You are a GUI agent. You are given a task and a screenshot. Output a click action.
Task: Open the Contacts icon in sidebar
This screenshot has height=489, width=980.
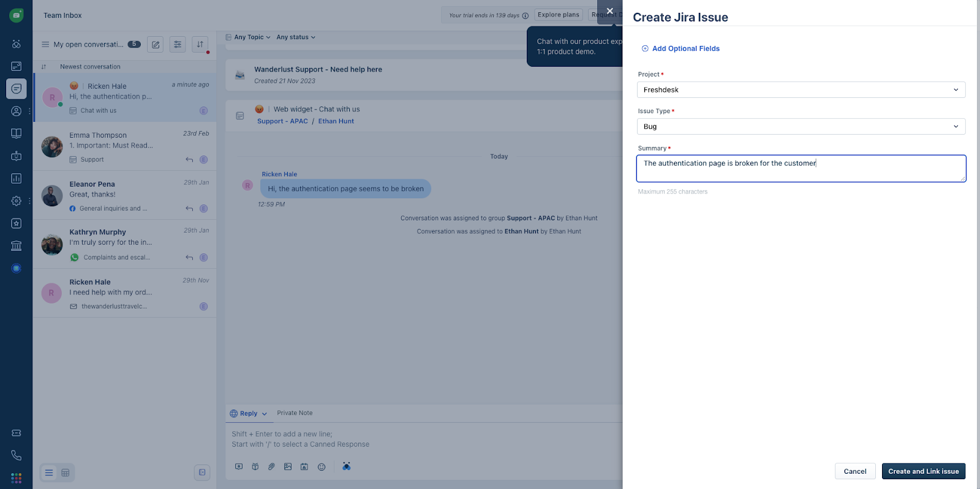(17, 111)
